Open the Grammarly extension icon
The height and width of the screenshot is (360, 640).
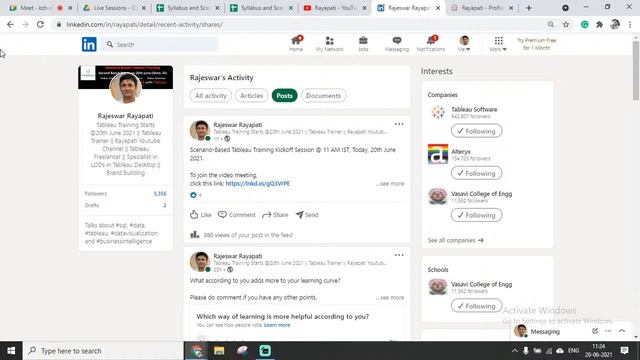click(584, 24)
